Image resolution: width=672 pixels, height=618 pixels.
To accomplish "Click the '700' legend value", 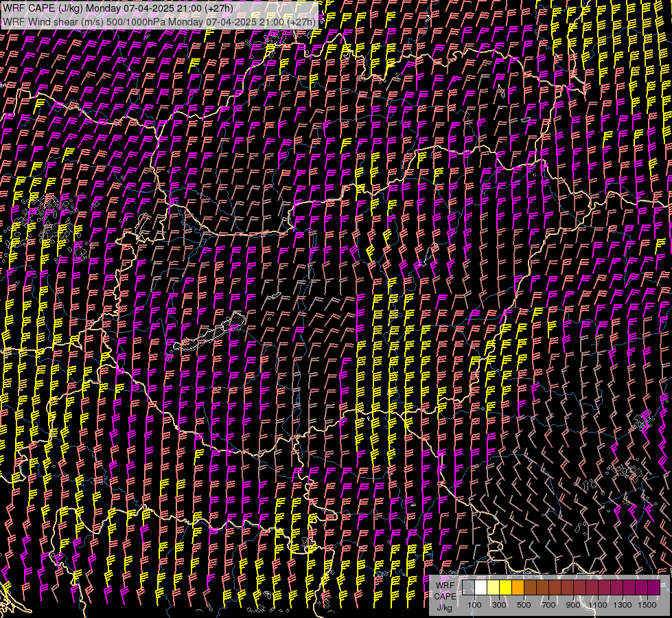I will point(548,605).
